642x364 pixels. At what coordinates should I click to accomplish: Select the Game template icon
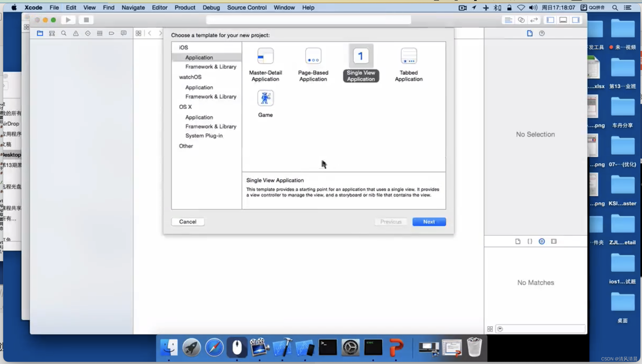[x=265, y=97]
